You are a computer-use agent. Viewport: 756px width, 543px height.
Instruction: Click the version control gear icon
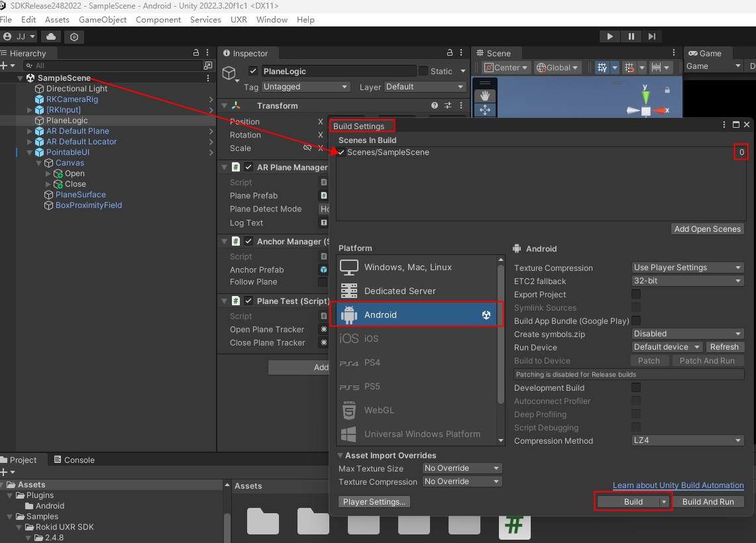(74, 36)
